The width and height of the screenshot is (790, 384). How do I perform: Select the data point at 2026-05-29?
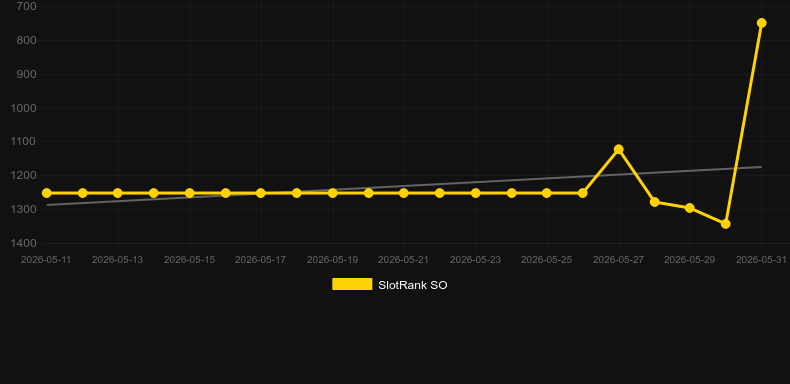(x=690, y=208)
